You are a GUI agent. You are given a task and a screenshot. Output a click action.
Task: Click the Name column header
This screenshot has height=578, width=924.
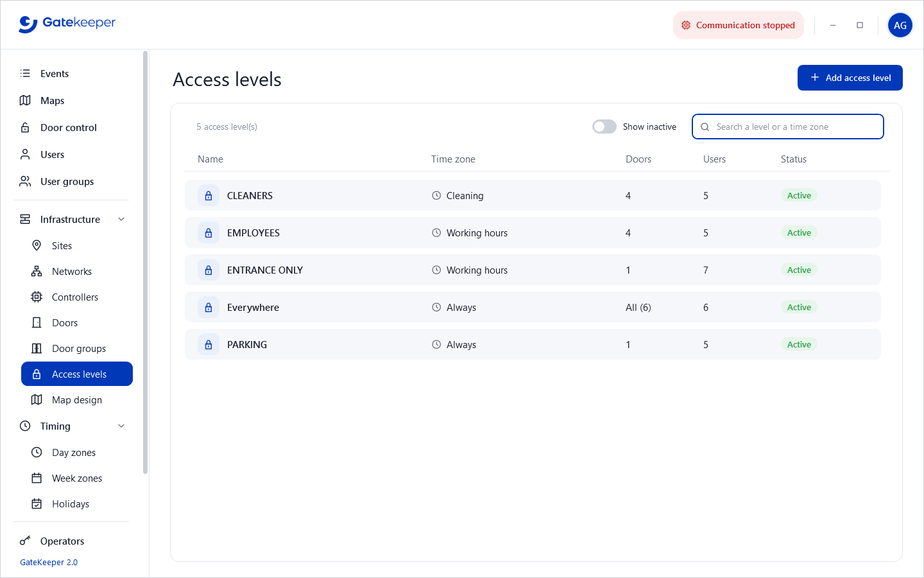click(x=210, y=159)
